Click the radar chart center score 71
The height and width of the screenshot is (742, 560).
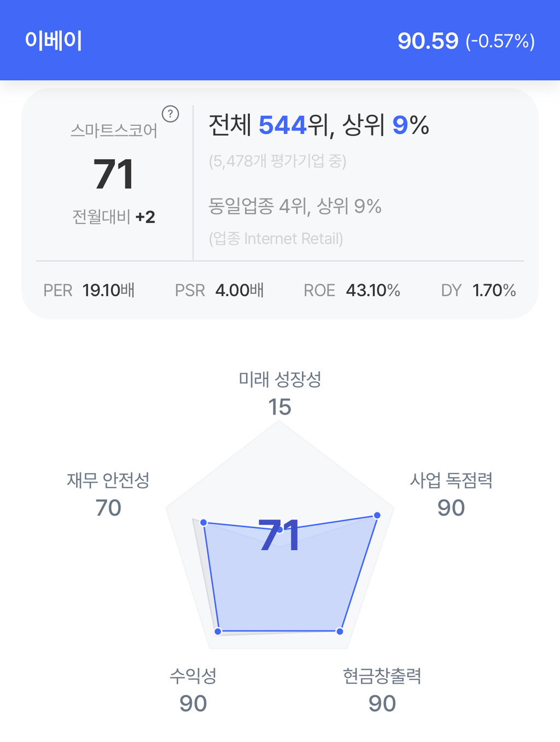coord(279,535)
